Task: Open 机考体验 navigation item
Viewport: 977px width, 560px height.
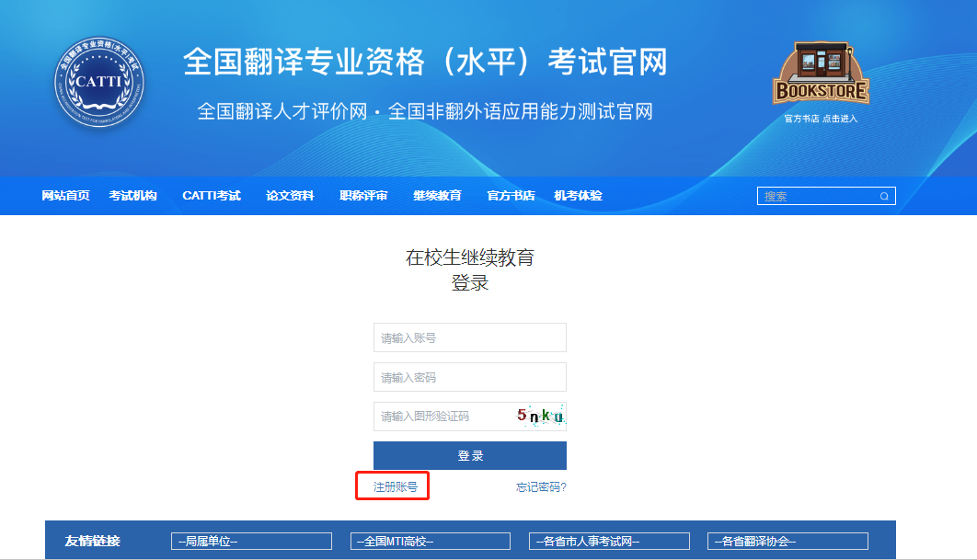Action: coord(578,196)
